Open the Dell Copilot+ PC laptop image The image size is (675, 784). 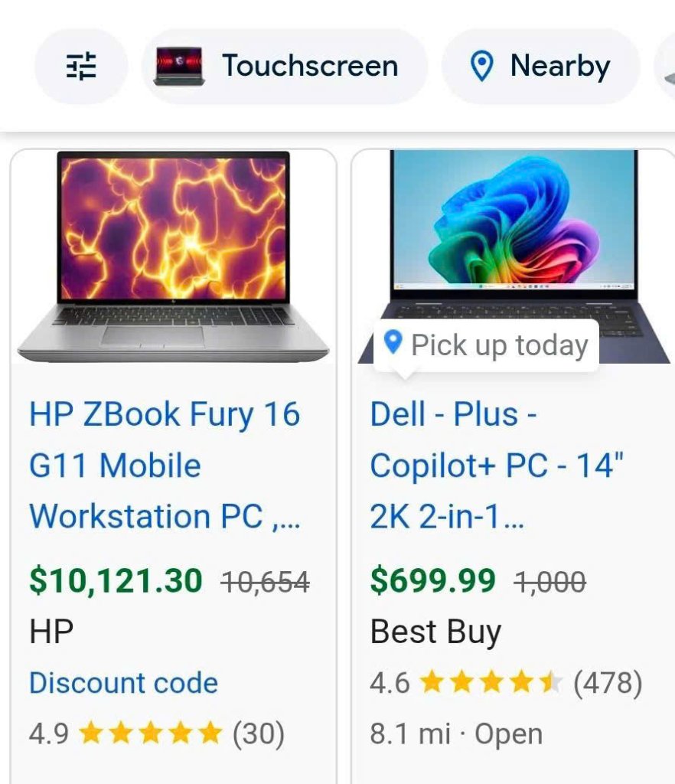coord(514,256)
